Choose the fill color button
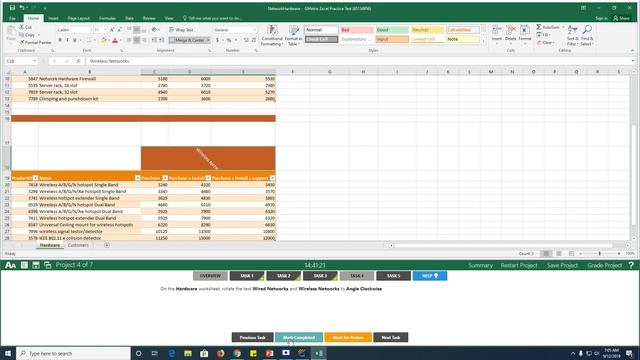 pyautogui.click(x=103, y=40)
